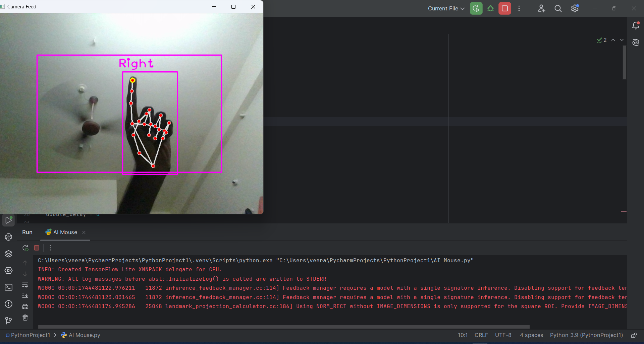
Task: Toggle soft-wrap in the Run console
Action: [25, 285]
